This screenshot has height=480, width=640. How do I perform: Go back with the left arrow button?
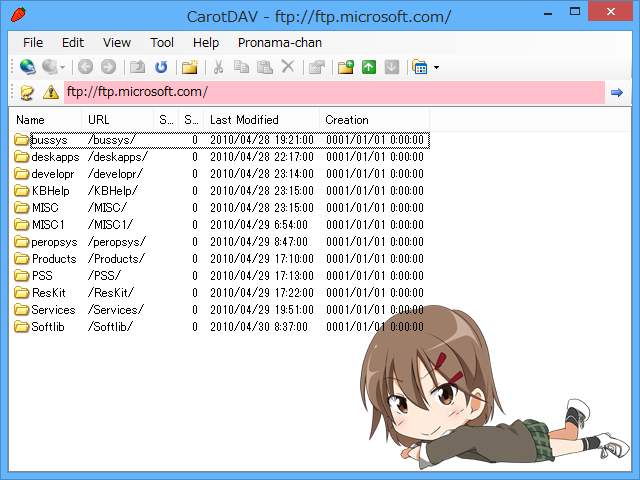pyautogui.click(x=85, y=67)
